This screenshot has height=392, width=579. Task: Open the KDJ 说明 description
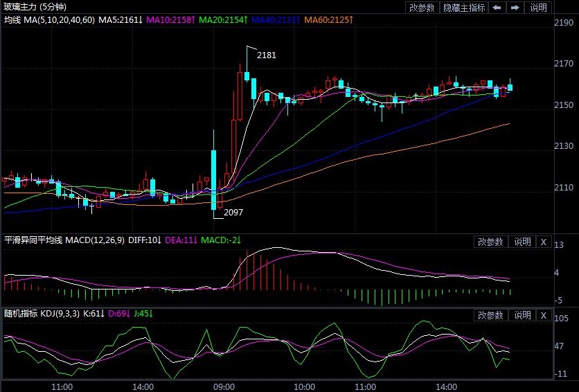point(522,315)
